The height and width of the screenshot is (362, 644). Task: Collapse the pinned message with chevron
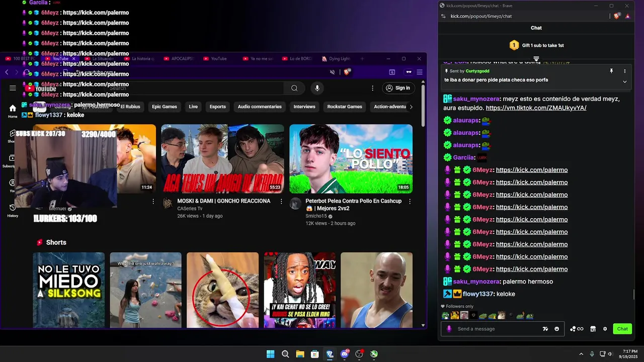(x=625, y=81)
